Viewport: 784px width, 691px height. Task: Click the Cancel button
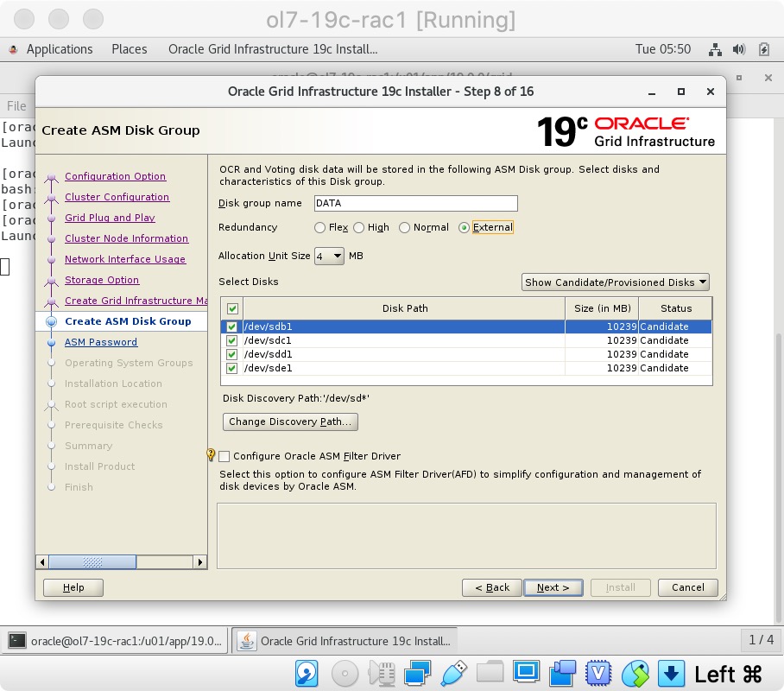[688, 587]
